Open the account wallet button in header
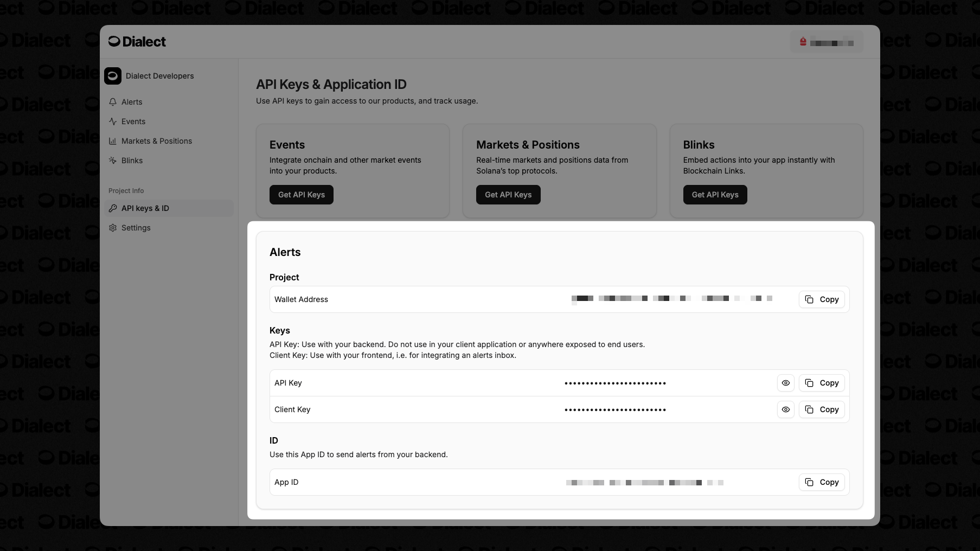The height and width of the screenshot is (551, 980). tap(827, 42)
